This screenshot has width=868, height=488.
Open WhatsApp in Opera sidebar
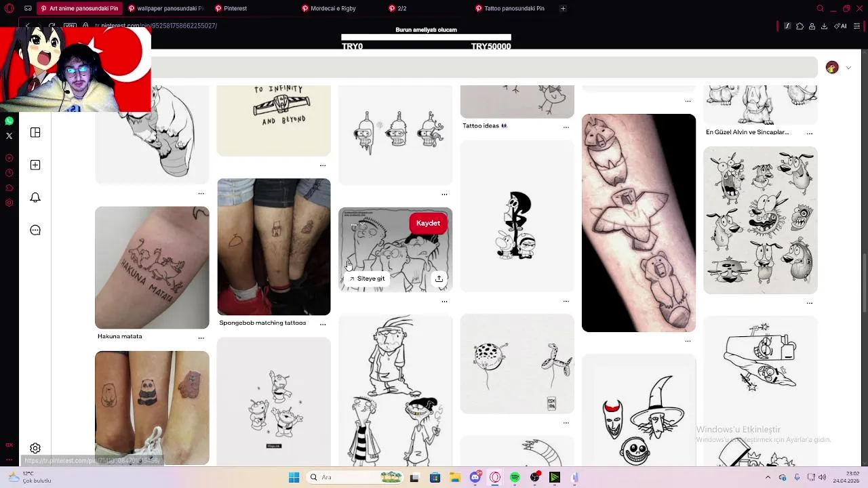(9, 121)
